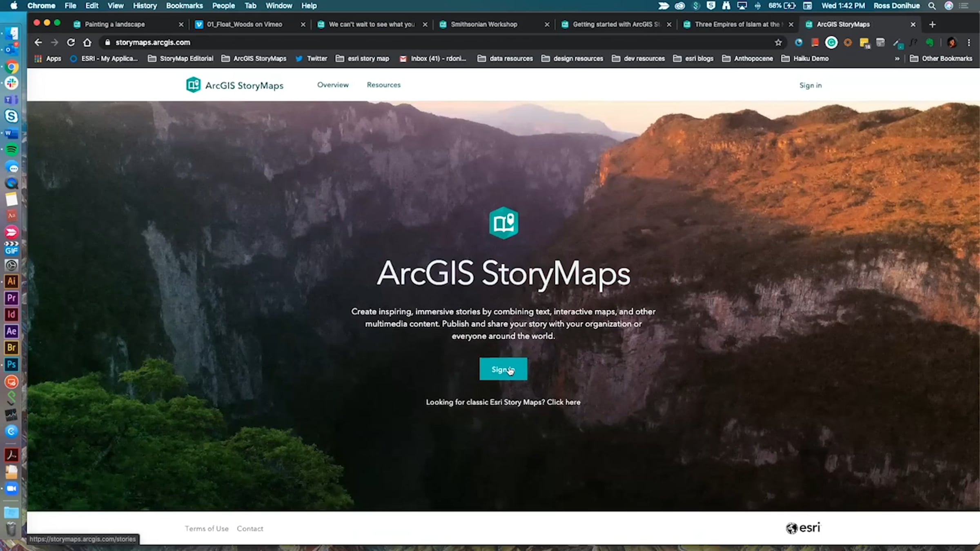Click the Chrome reload page icon
The height and width of the screenshot is (551, 980).
point(71,42)
